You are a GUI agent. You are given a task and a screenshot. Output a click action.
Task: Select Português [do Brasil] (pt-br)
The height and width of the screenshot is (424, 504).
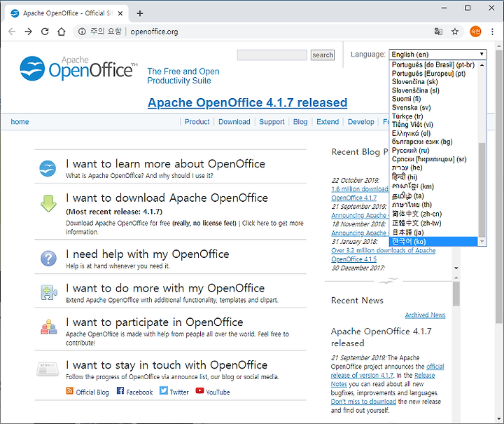pyautogui.click(x=433, y=64)
